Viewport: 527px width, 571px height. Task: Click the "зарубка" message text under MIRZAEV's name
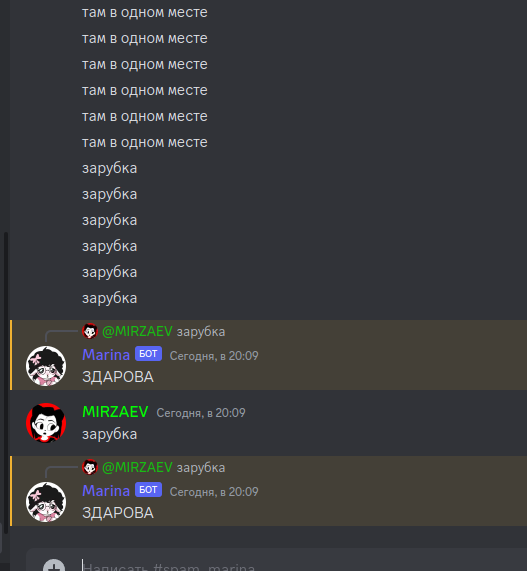point(109,434)
